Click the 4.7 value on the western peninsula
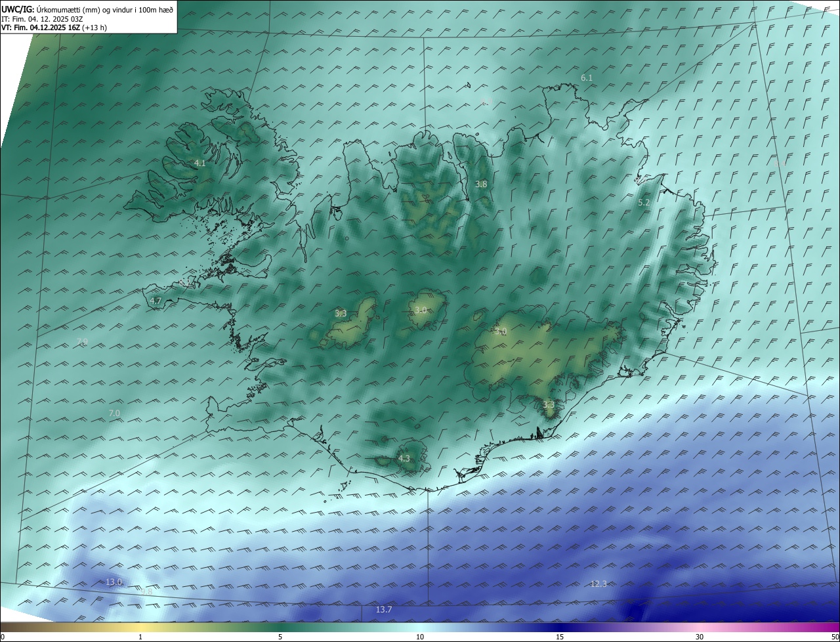Screen dimensions: 840x642 156,301
